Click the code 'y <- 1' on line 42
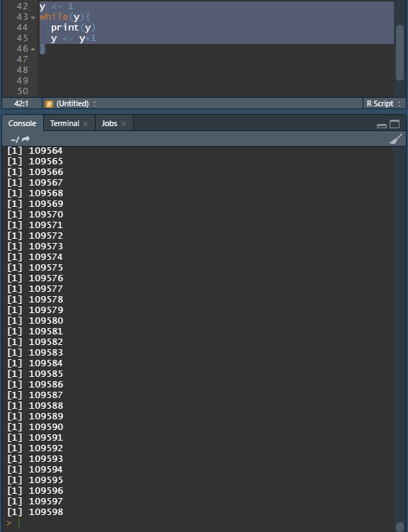 click(56, 6)
